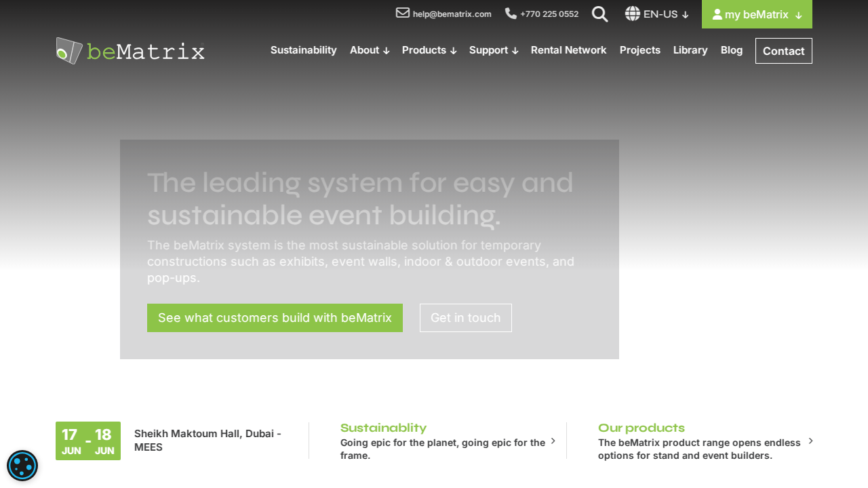The width and height of the screenshot is (868, 488).
Task: Click the beMatrix logo
Action: click(x=130, y=51)
